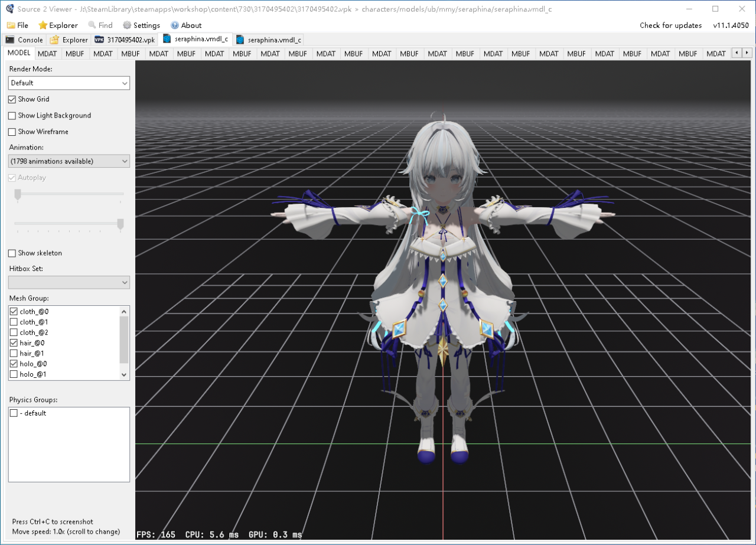Screen dimensions: 756x545
Task: Click the Source 2 Viewer app icon
Action: tap(10, 9)
